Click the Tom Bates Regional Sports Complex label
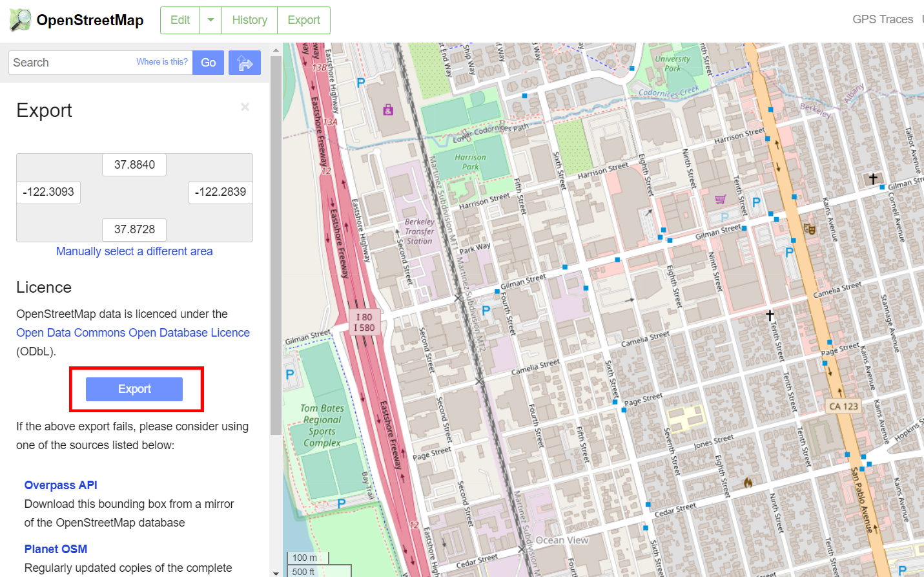924x577 pixels. pos(322,426)
